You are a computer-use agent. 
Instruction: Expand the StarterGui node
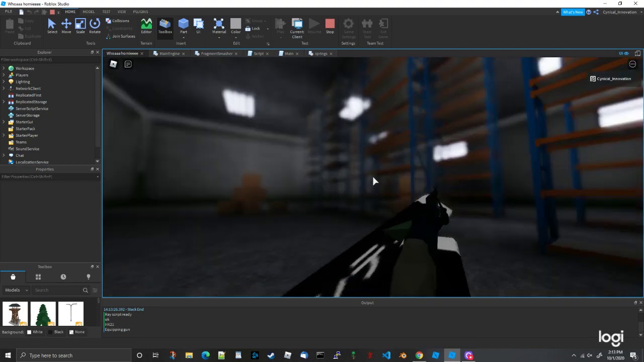[4, 122]
